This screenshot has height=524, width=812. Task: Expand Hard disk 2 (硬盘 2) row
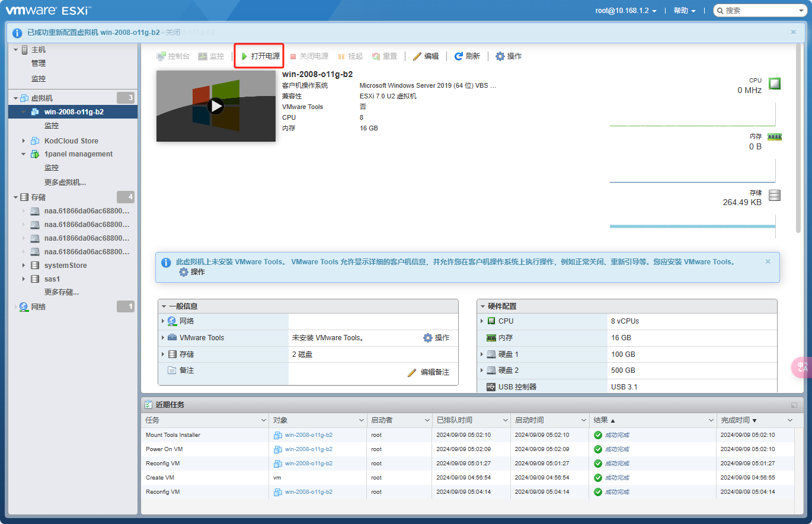482,370
